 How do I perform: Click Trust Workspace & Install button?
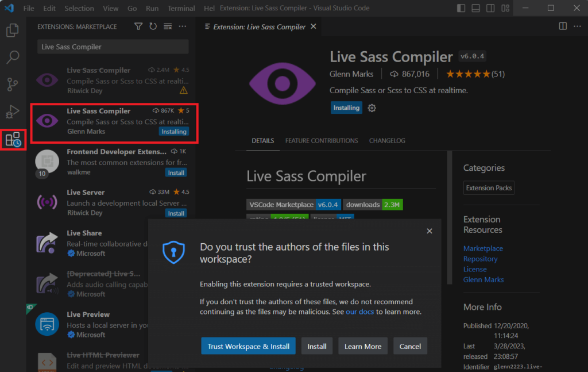[x=248, y=346]
